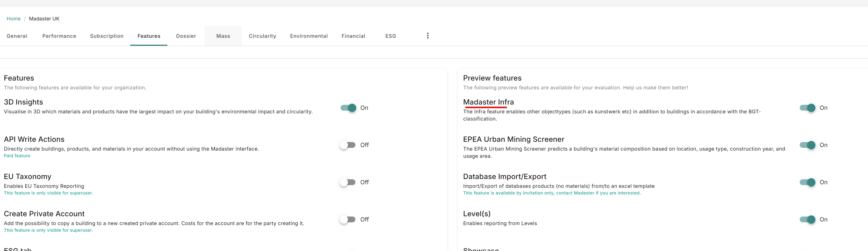868x251 pixels.
Task: Click the invitation-only notice under Database Import/Export
Action: 552,193
